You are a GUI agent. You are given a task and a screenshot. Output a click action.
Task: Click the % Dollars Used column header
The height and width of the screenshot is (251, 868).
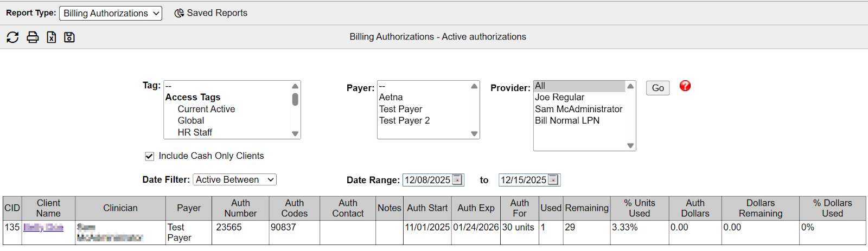832,208
